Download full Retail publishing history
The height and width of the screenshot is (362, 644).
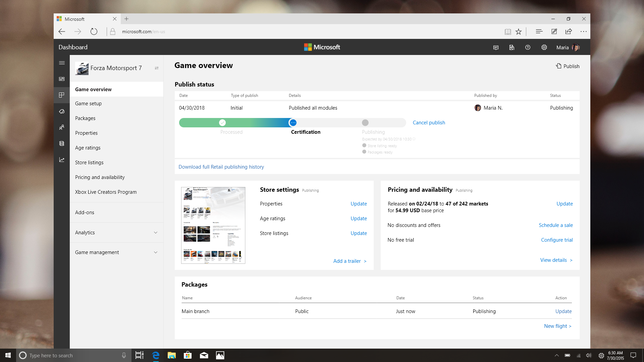tap(221, 167)
